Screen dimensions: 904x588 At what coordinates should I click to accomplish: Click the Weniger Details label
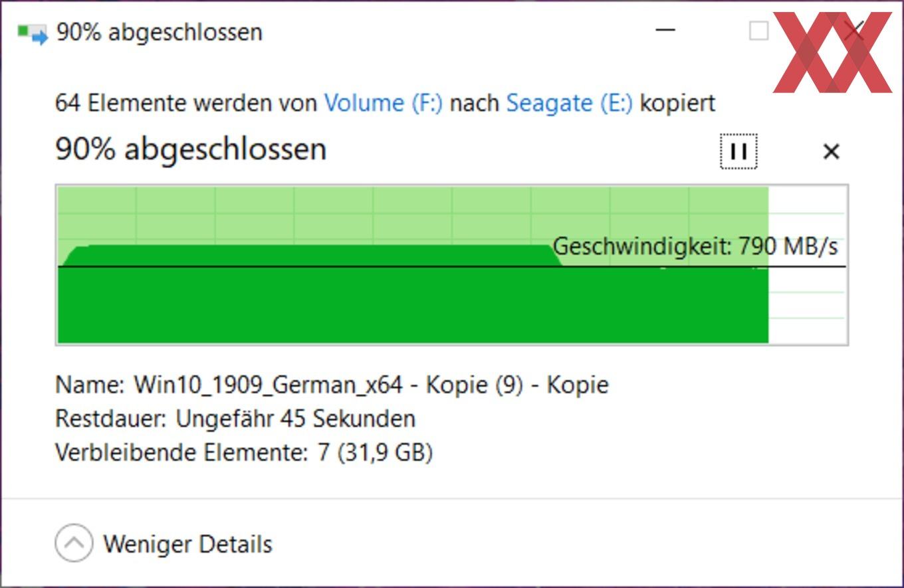pyautogui.click(x=187, y=544)
